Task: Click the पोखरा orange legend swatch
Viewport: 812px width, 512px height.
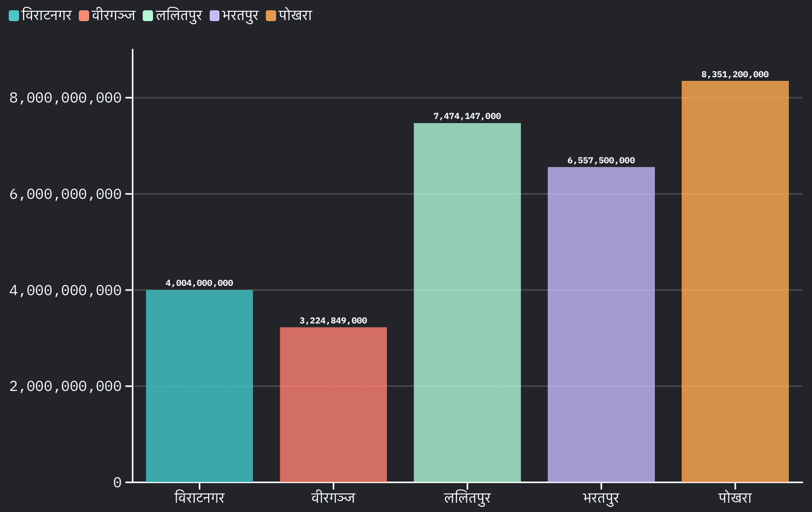Action: point(271,16)
